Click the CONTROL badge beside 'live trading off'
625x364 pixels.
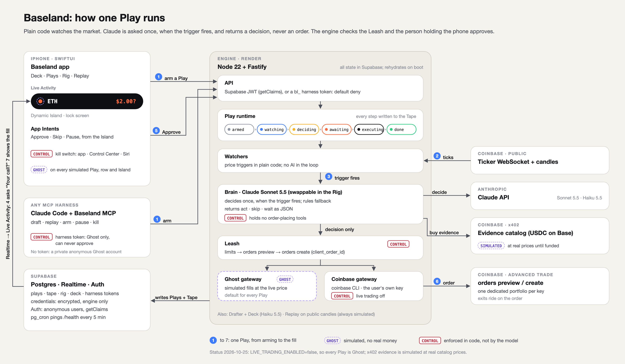(x=342, y=296)
